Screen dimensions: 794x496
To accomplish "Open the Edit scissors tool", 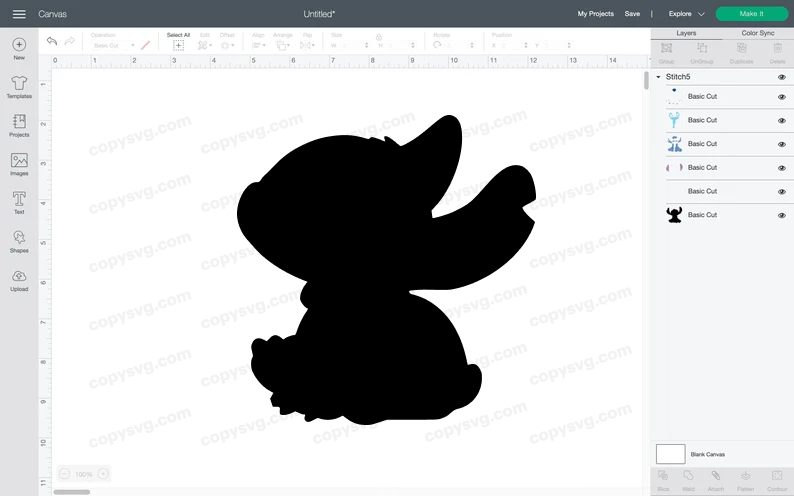I will tap(203, 46).
